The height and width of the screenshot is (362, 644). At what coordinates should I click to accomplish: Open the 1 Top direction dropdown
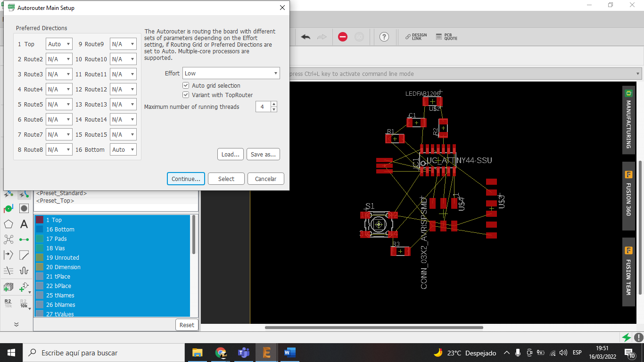59,44
